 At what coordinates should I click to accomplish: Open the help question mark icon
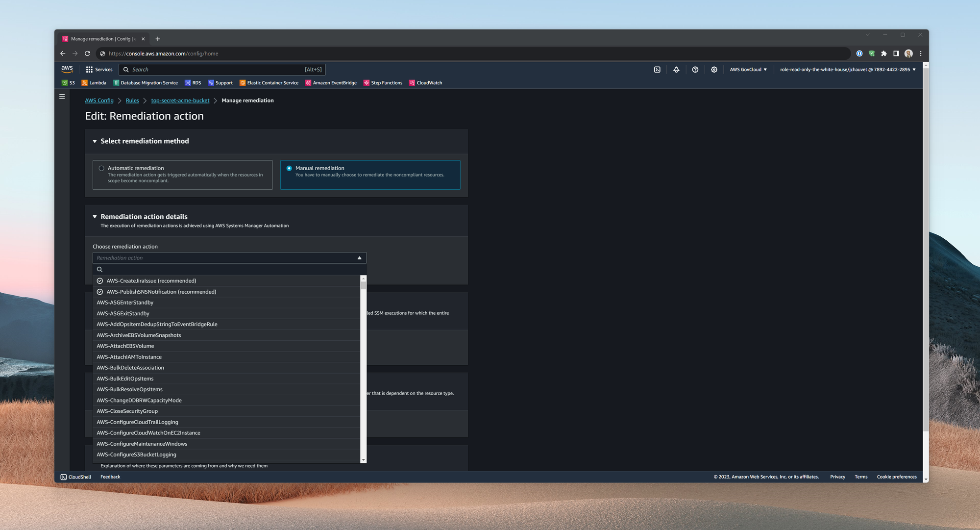[x=695, y=70]
